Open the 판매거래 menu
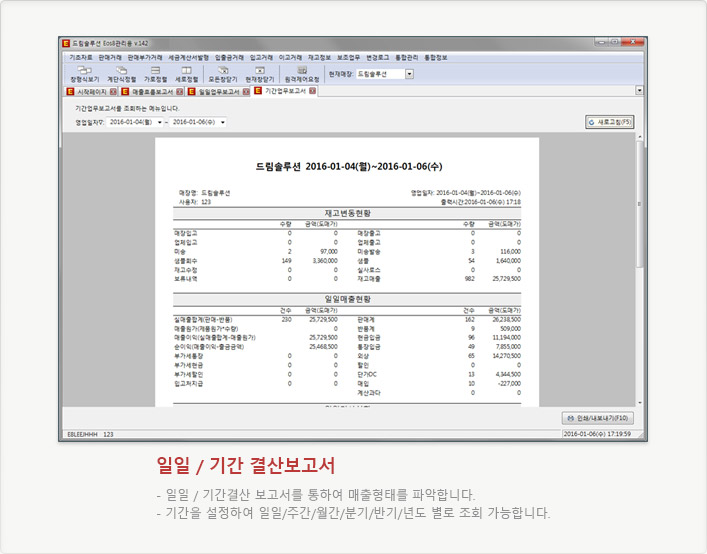The height and width of the screenshot is (554, 707). 110,58
